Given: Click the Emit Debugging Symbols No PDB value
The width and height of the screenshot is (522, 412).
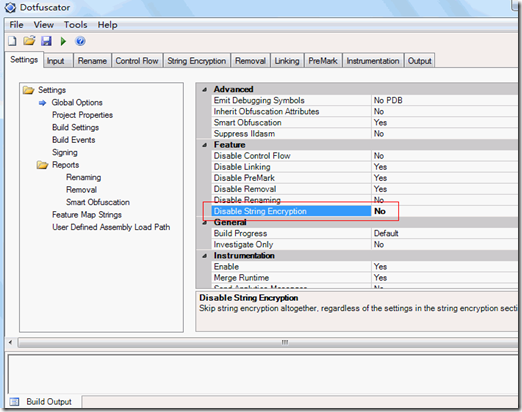Looking at the screenshot, I should tap(446, 100).
